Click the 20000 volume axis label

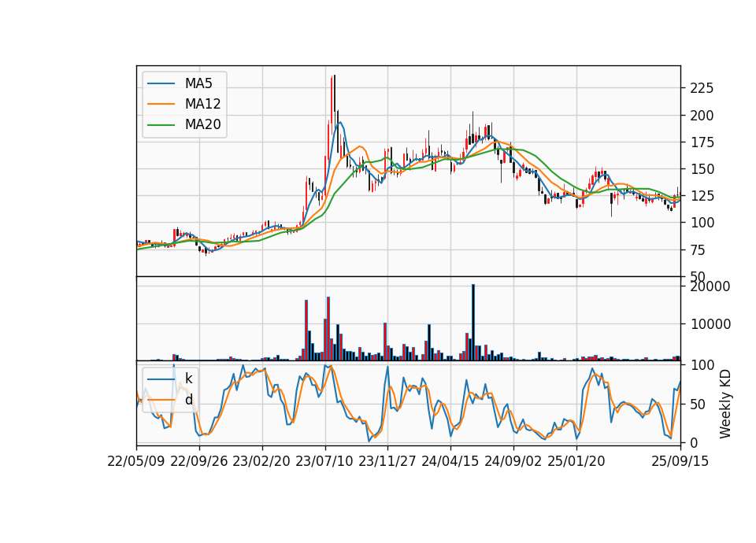click(710, 286)
